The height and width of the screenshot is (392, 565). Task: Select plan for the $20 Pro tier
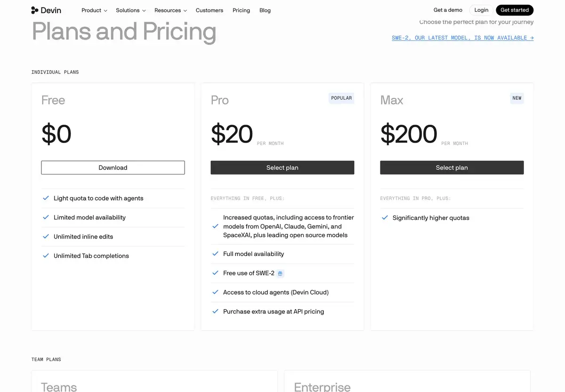pyautogui.click(x=282, y=168)
